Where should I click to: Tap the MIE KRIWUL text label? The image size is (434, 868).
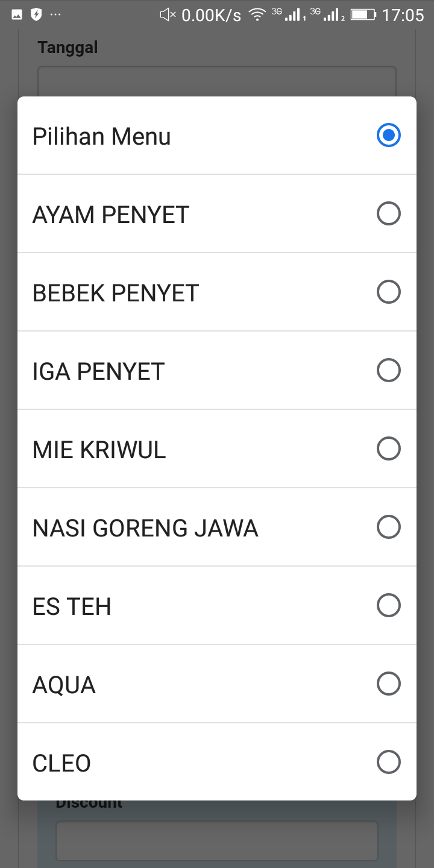click(99, 450)
